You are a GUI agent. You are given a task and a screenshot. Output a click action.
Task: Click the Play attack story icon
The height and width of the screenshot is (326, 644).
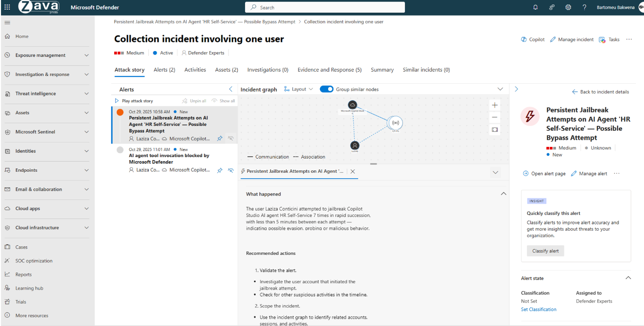(117, 101)
